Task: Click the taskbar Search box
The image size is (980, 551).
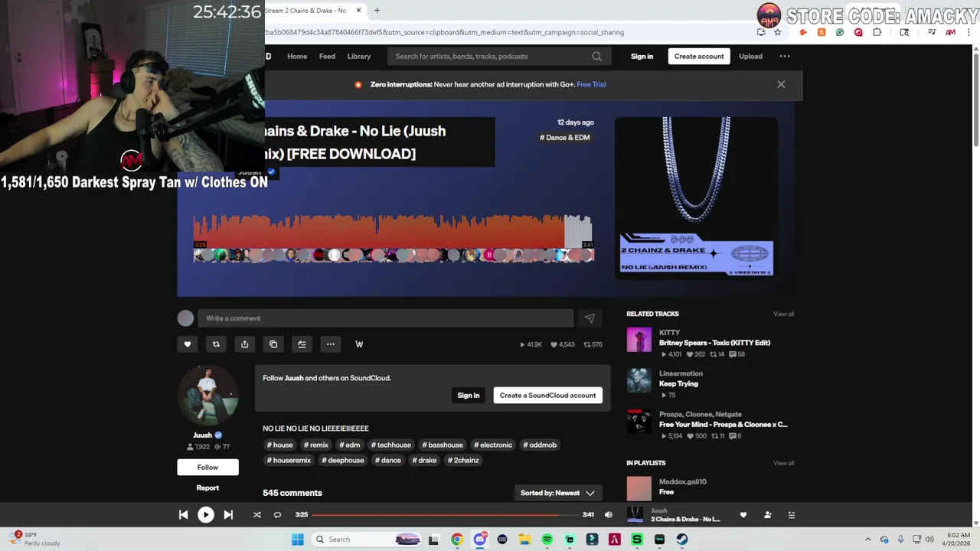Action: click(366, 540)
